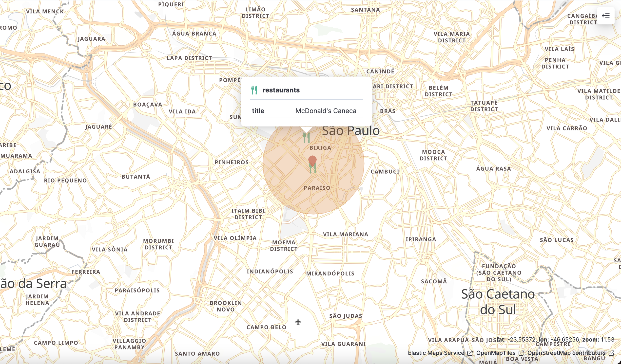Click the restaurant marker below the red pin
Screen dimensions: 621x364
(x=312, y=168)
